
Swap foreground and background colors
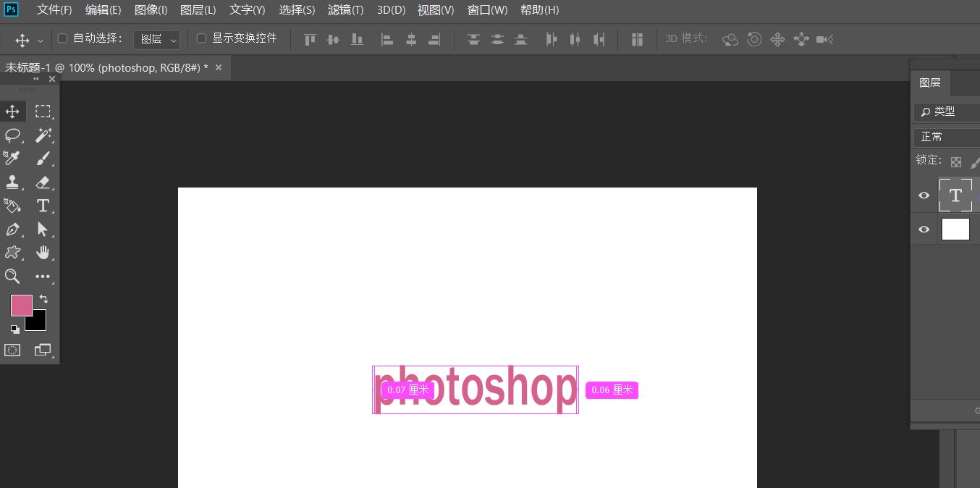pos(43,298)
